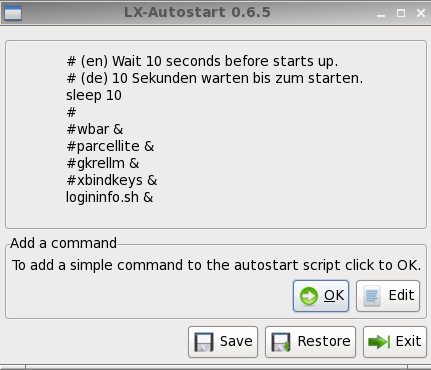Click the green Exit arrow icon
Viewport: 431px width, 370px height.
(x=379, y=342)
